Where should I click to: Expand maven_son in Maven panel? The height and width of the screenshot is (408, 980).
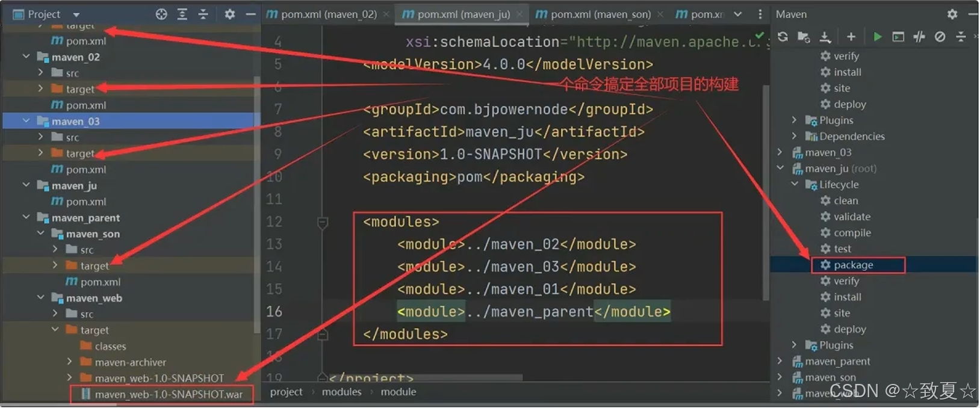point(781,377)
